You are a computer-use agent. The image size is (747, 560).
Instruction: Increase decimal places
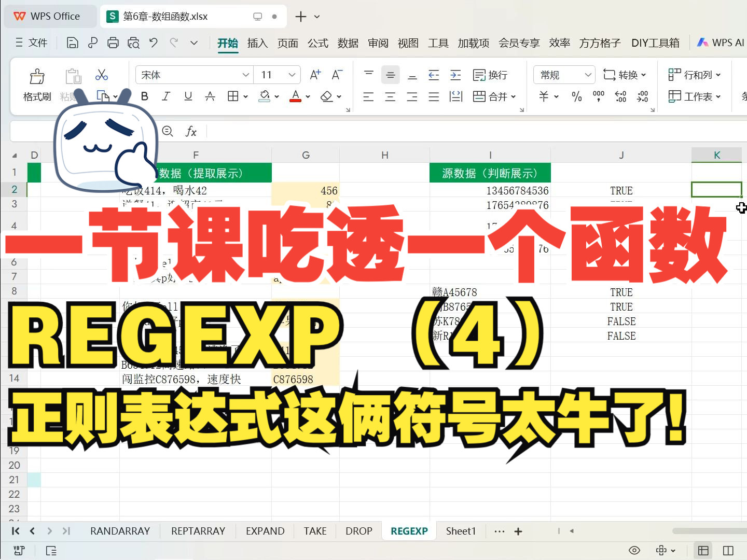(620, 96)
